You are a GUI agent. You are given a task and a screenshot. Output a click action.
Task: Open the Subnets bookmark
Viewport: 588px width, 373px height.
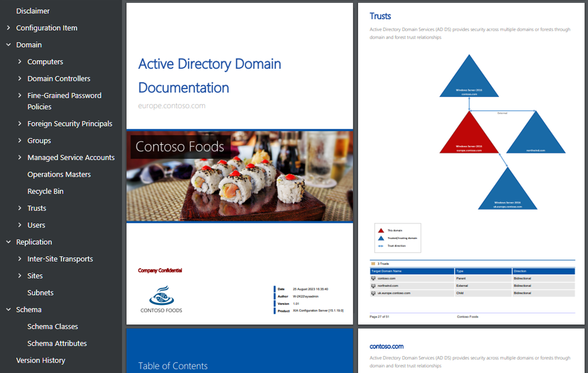pos(40,292)
